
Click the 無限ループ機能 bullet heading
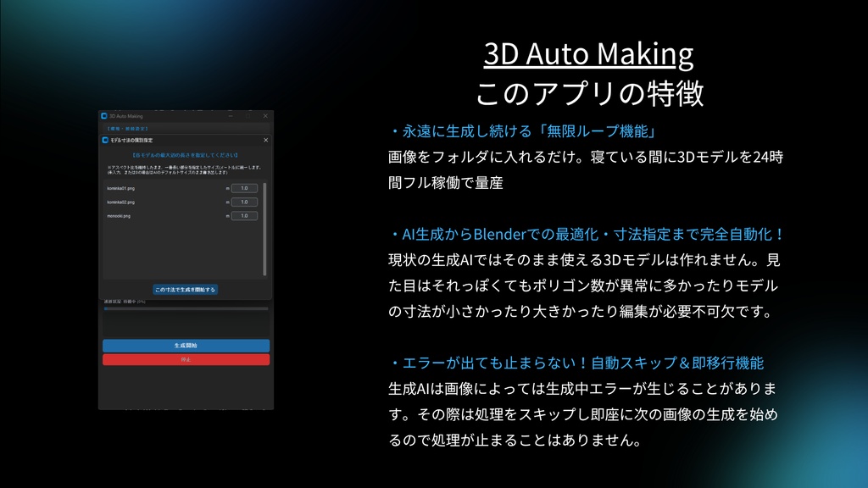[x=523, y=131]
